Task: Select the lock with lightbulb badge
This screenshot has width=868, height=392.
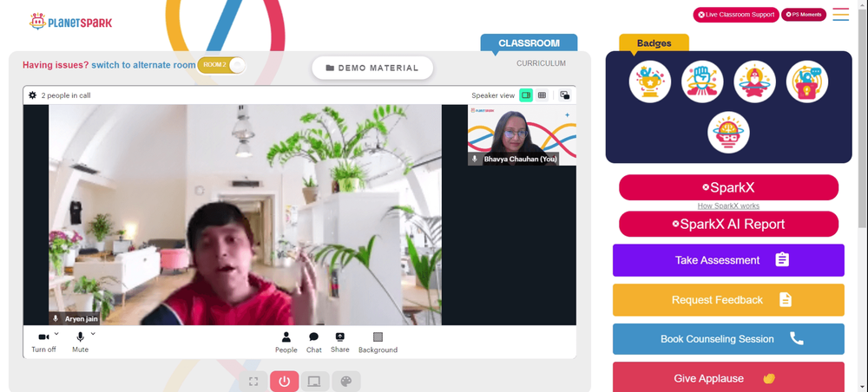Action: (807, 82)
